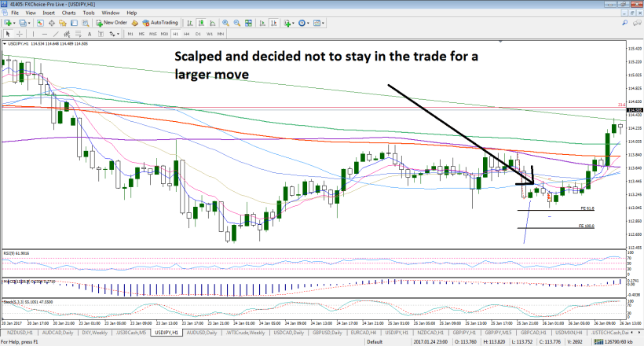Open the periodicity clock dropdown
The width and height of the screenshot is (644, 346).
[303, 23]
